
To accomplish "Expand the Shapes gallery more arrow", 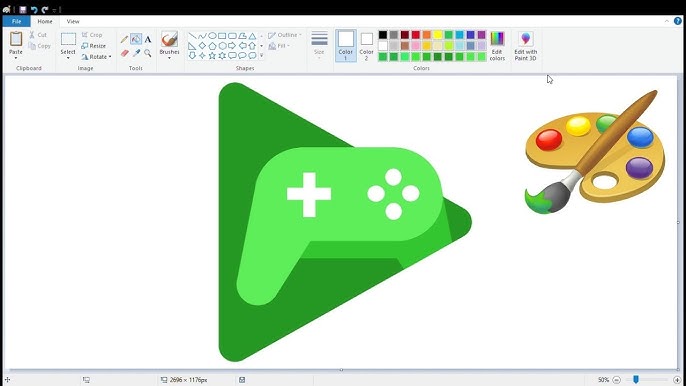I will 262,56.
